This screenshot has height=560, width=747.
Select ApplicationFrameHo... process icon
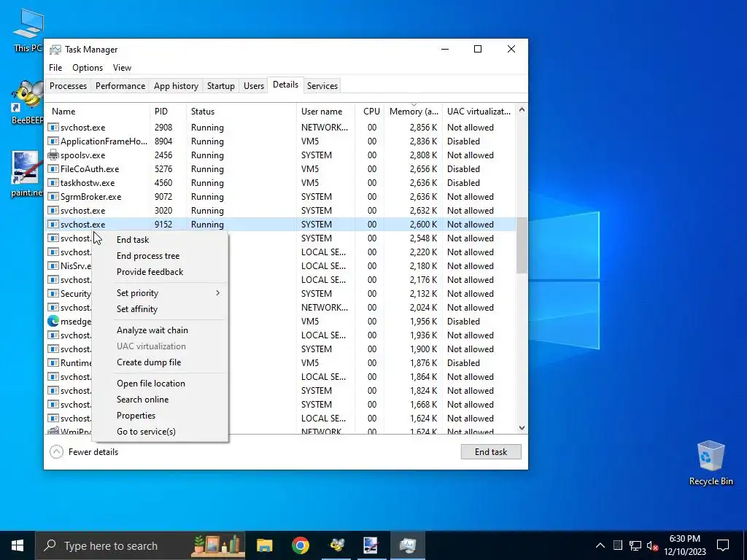tap(53, 141)
